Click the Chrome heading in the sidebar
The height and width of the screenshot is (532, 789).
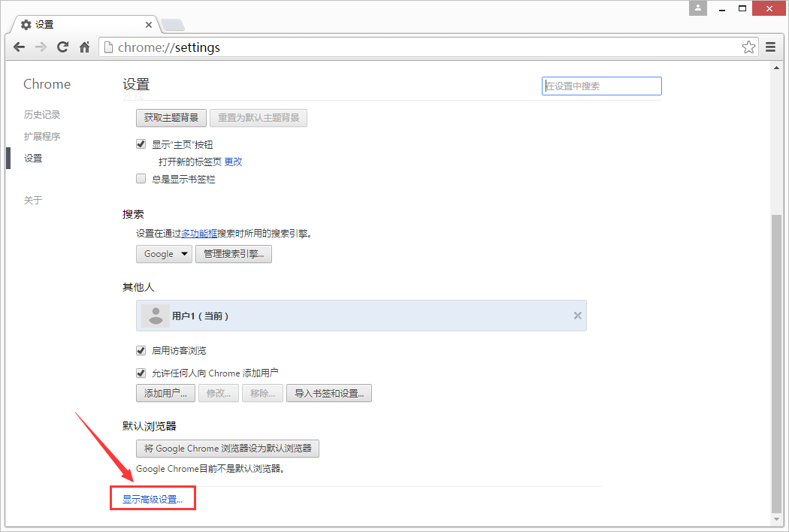click(47, 84)
